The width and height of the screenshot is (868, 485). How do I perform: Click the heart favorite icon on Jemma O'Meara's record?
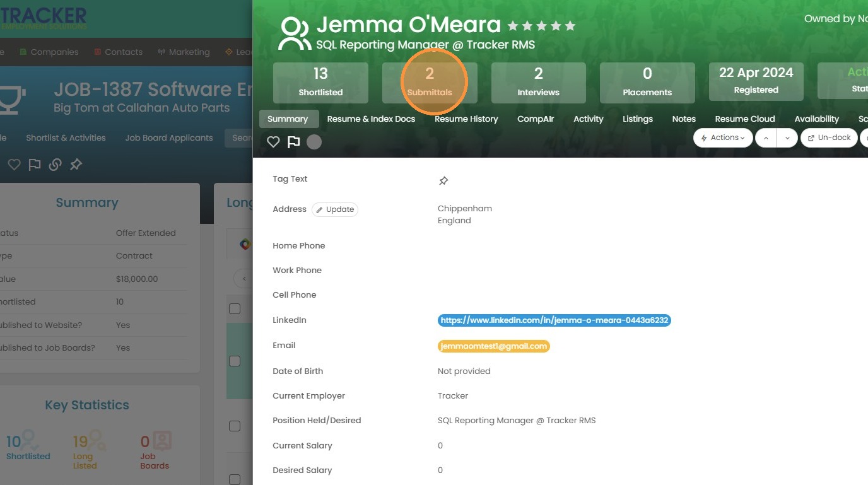tap(273, 142)
